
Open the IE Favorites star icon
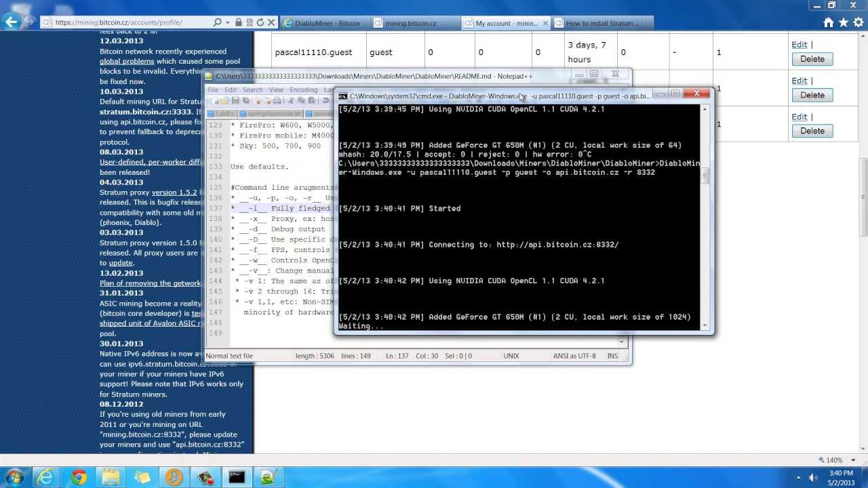[843, 22]
